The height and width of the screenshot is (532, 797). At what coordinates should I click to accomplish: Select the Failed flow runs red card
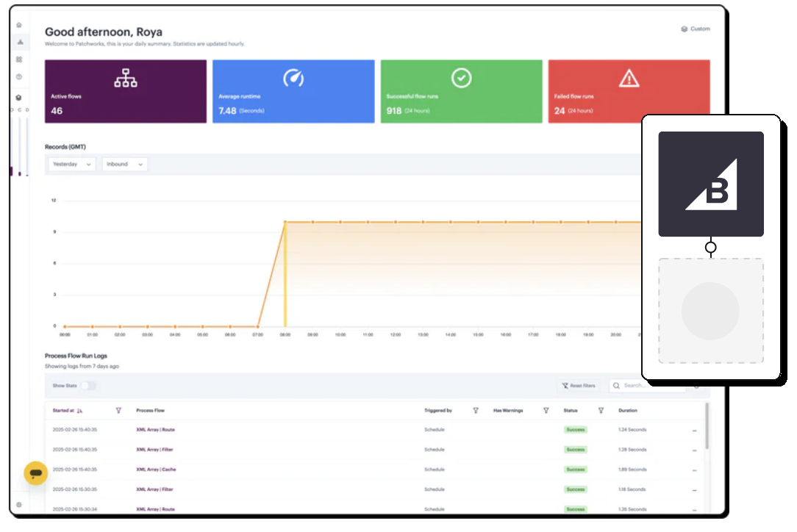click(x=595, y=91)
